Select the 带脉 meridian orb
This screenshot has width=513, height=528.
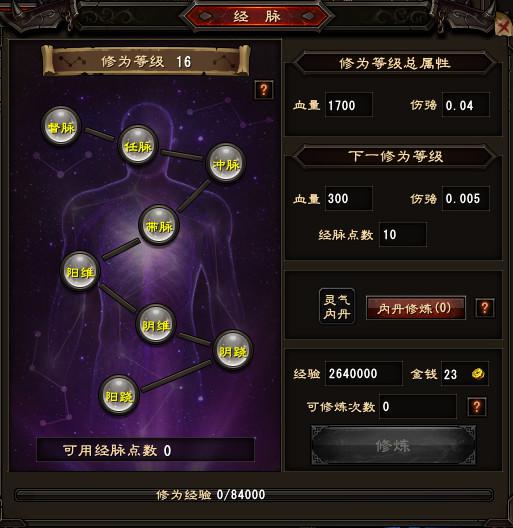click(x=159, y=225)
